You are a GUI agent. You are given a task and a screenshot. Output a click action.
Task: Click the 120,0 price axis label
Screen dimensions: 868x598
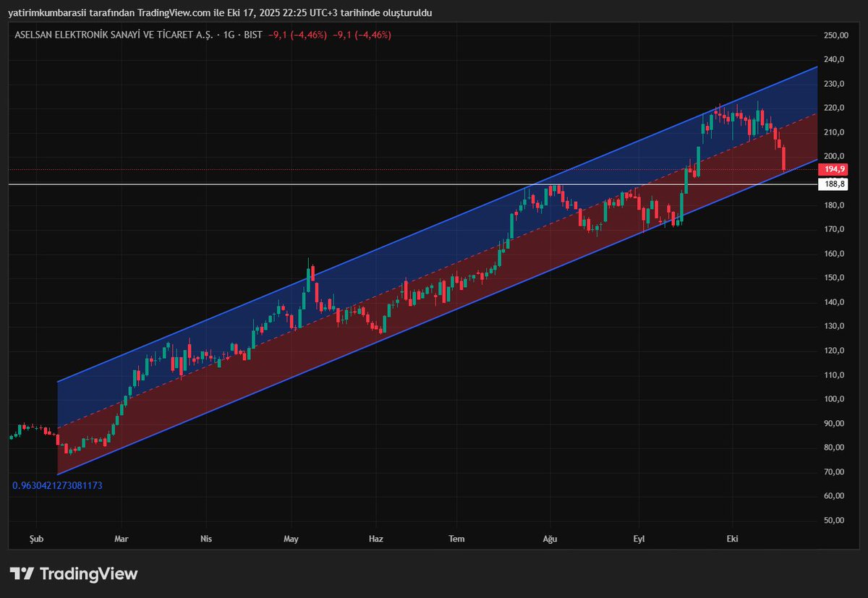coord(833,351)
